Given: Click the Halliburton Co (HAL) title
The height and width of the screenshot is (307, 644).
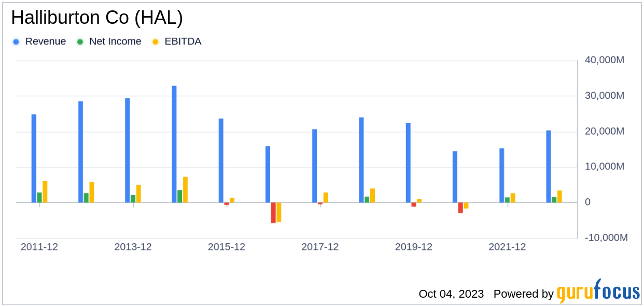Looking at the screenshot, I should pos(97,18).
